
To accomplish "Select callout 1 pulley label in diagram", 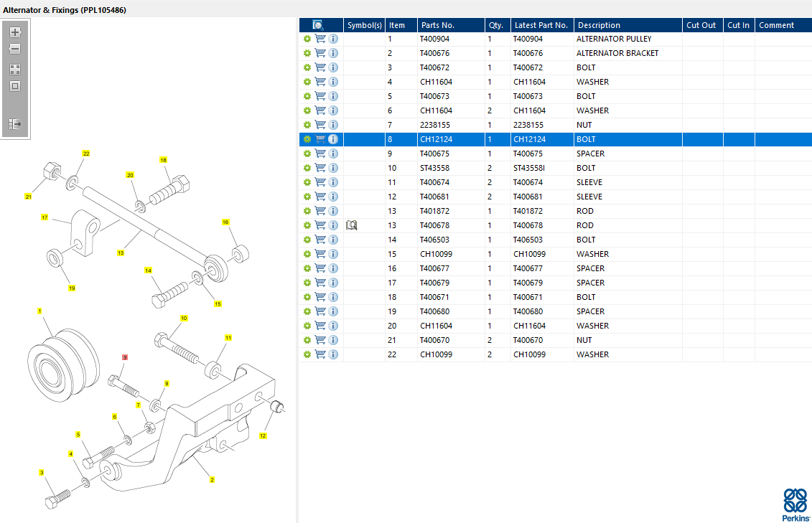I will tap(39, 311).
